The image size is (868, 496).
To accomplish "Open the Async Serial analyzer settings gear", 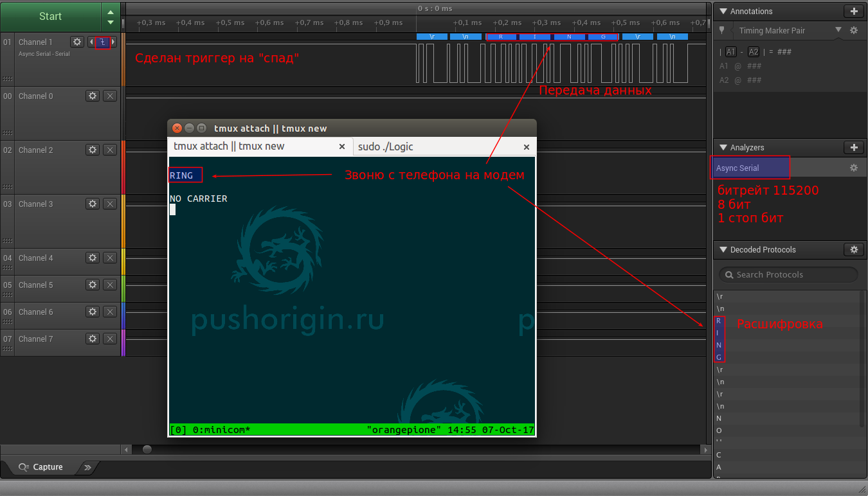I will 853,167.
